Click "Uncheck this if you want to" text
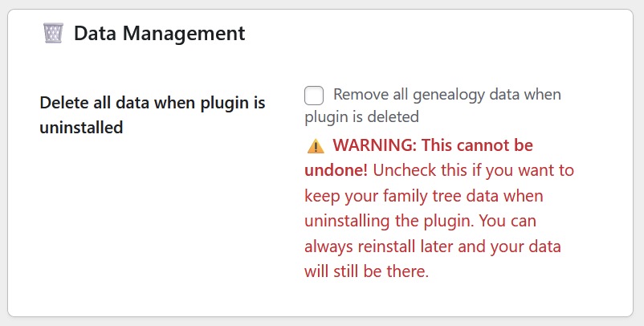The image size is (644, 326). [x=474, y=170]
